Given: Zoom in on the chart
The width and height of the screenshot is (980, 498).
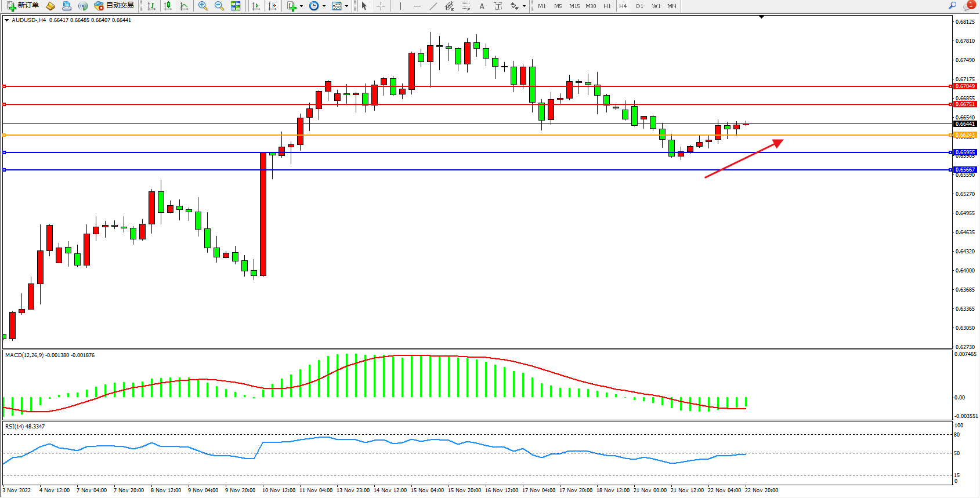Looking at the screenshot, I should tap(203, 6).
